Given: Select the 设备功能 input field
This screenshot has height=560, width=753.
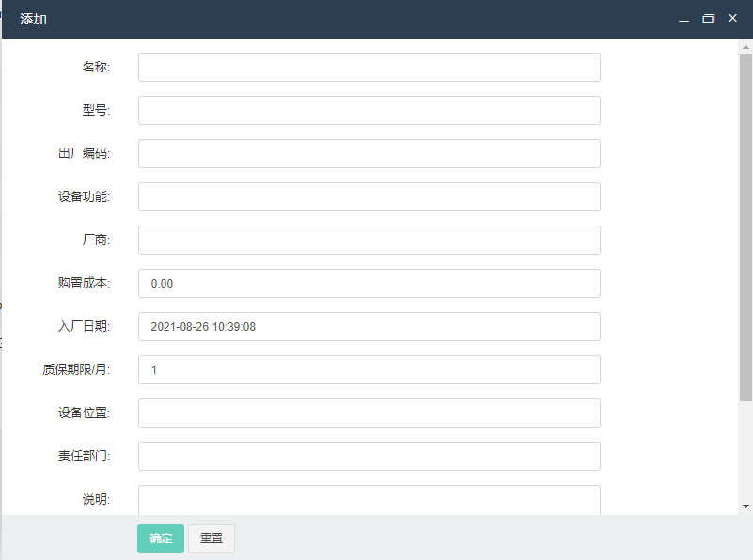Looking at the screenshot, I should tap(369, 196).
